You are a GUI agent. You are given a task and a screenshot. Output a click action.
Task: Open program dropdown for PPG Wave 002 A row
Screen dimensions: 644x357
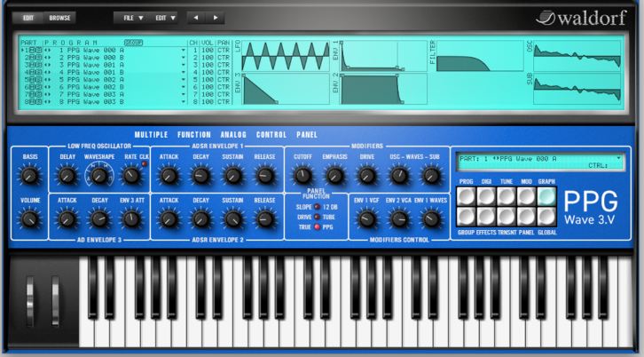pos(184,80)
